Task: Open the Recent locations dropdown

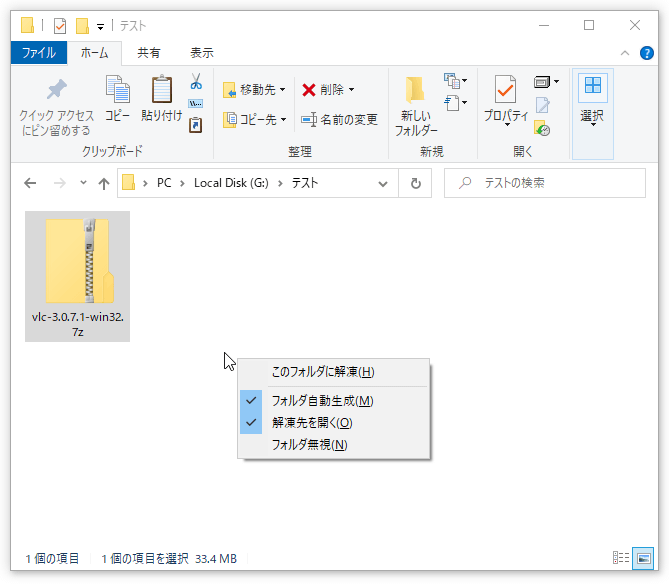Action: [83, 183]
